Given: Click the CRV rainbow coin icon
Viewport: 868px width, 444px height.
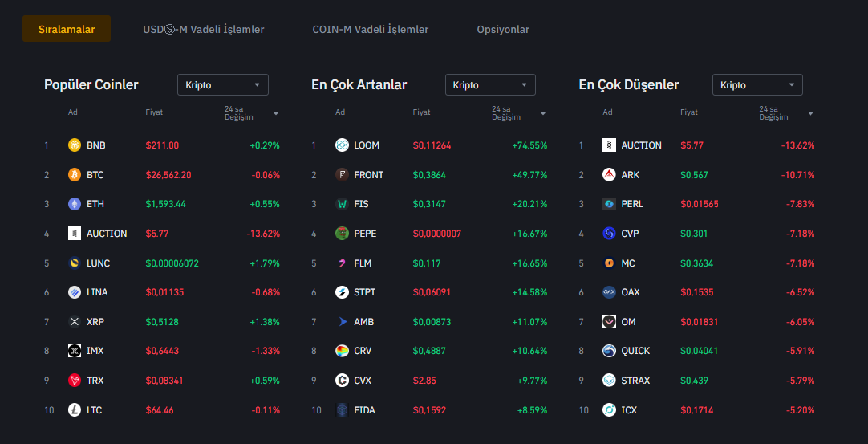Looking at the screenshot, I should [342, 351].
